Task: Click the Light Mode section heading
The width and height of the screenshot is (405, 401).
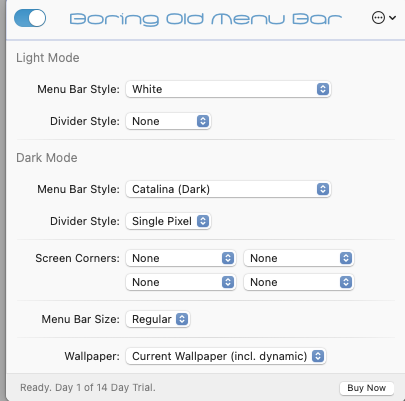Action: pos(48,58)
